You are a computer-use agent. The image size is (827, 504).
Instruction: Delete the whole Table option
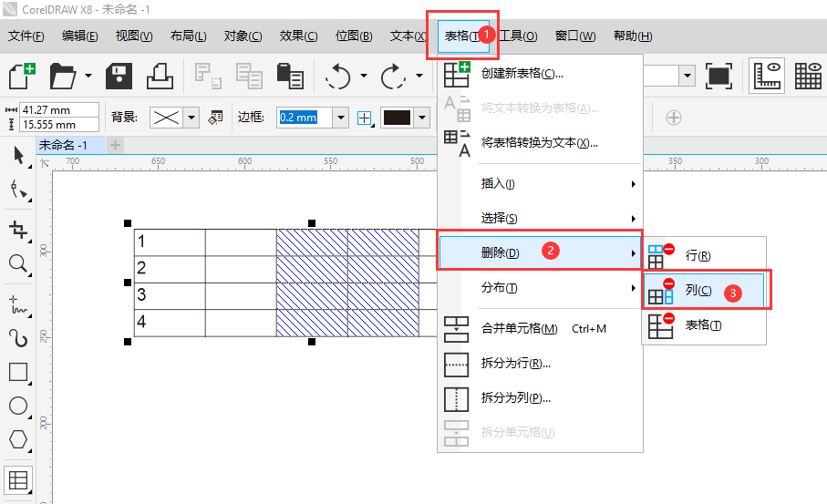point(704,325)
